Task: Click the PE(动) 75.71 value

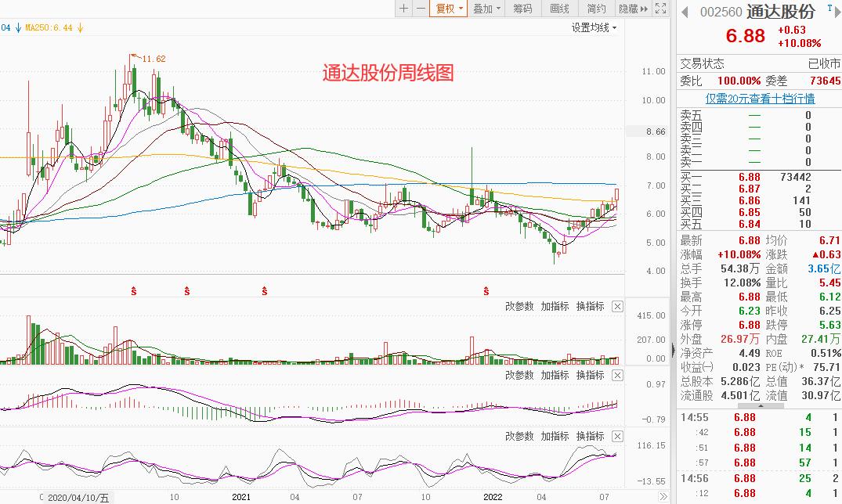Action: (826, 367)
